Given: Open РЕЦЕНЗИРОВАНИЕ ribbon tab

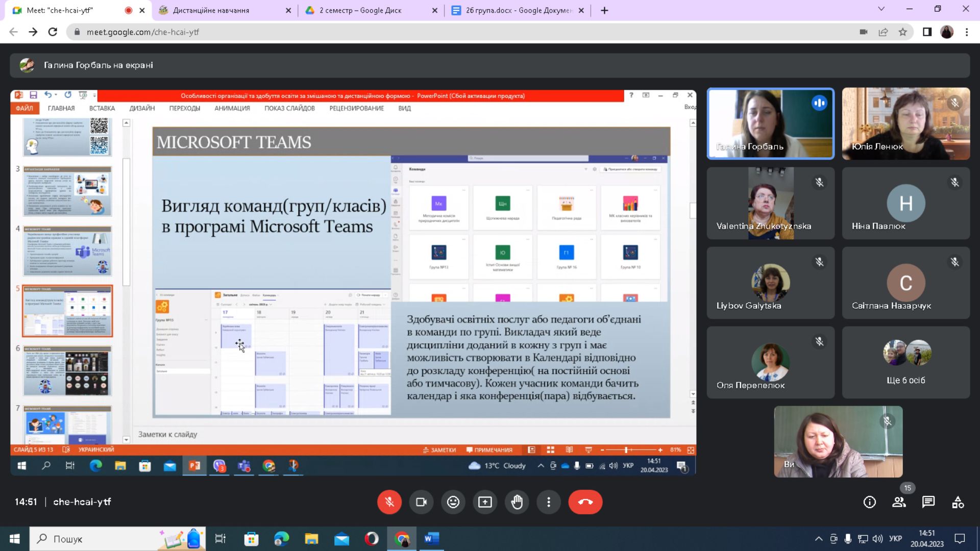Looking at the screenshot, I should tap(357, 108).
